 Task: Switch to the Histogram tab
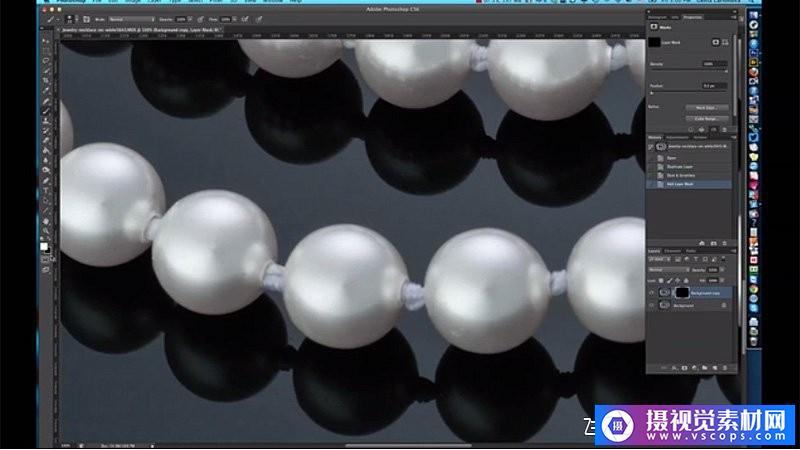tap(658, 17)
